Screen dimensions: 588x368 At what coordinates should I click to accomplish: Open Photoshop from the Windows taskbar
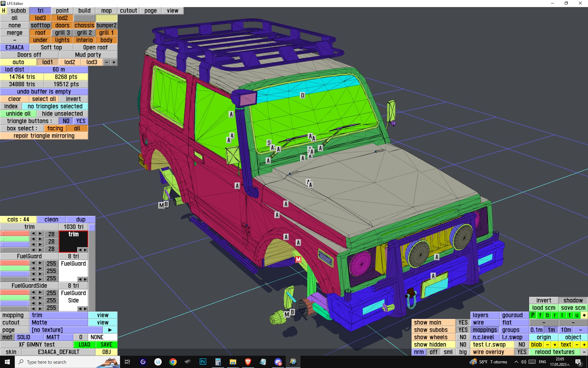click(x=203, y=362)
